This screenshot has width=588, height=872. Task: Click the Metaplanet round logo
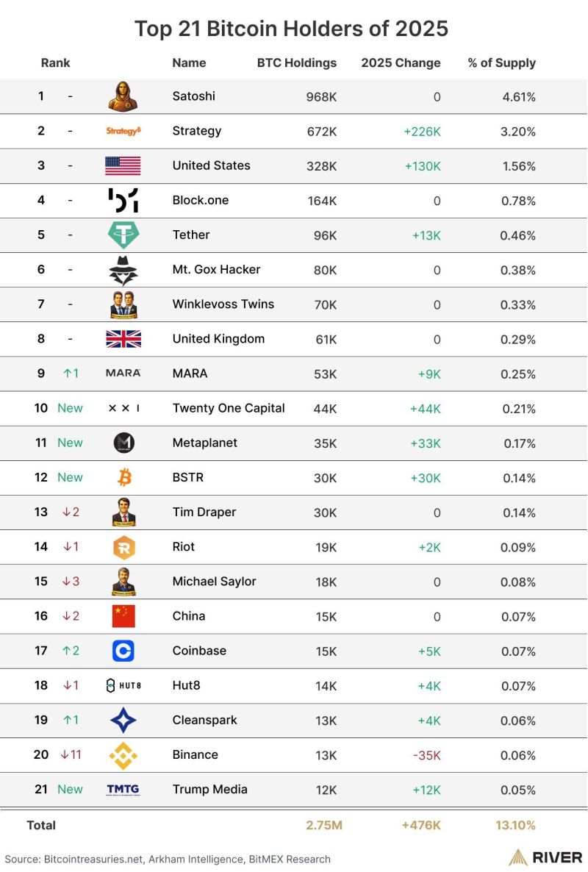(123, 443)
